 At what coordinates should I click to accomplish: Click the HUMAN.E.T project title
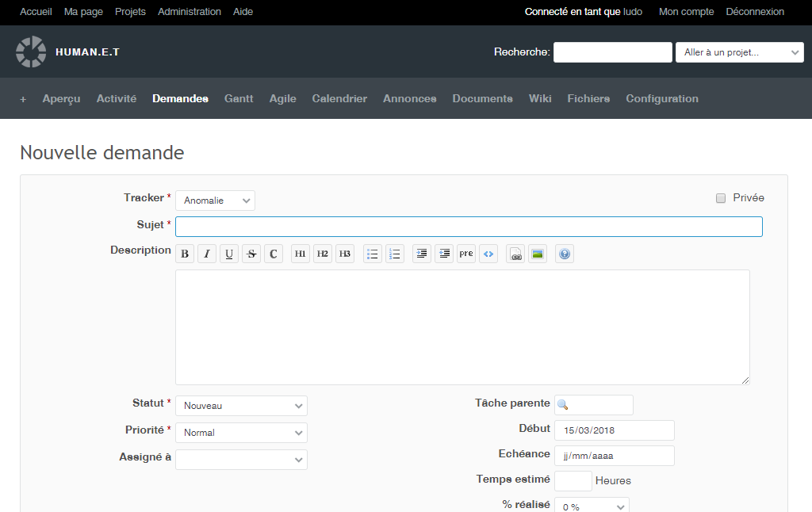point(87,52)
